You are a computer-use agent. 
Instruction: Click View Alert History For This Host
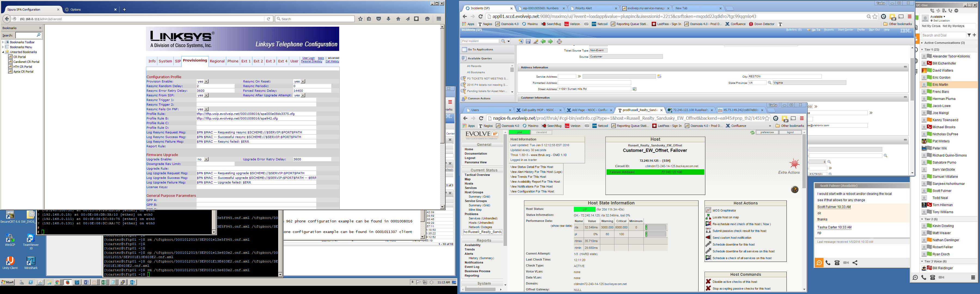click(x=536, y=172)
